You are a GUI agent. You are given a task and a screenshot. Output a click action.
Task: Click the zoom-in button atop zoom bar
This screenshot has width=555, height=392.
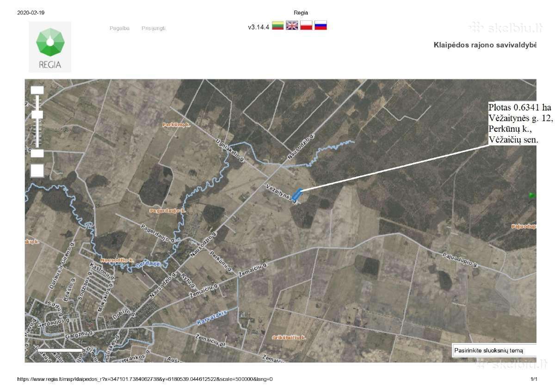coord(37,90)
